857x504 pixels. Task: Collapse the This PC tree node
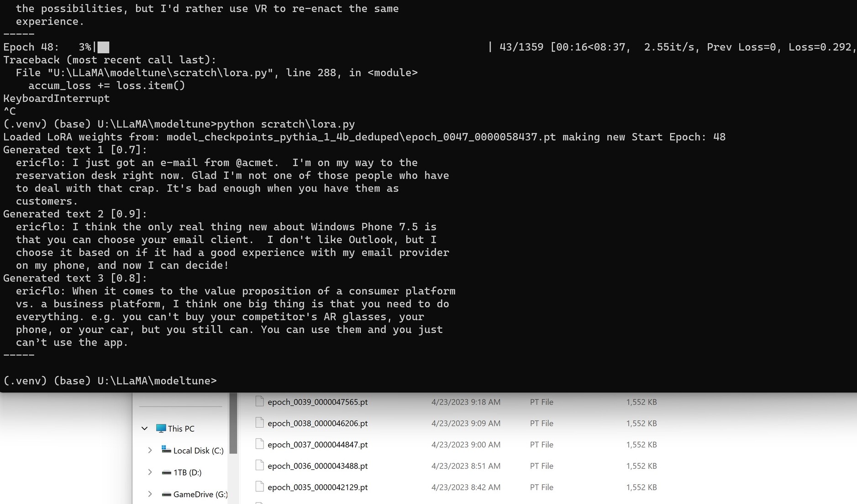tap(145, 428)
